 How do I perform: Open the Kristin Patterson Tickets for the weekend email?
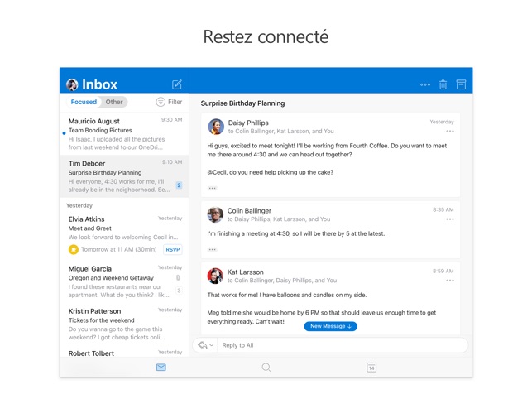(x=124, y=324)
